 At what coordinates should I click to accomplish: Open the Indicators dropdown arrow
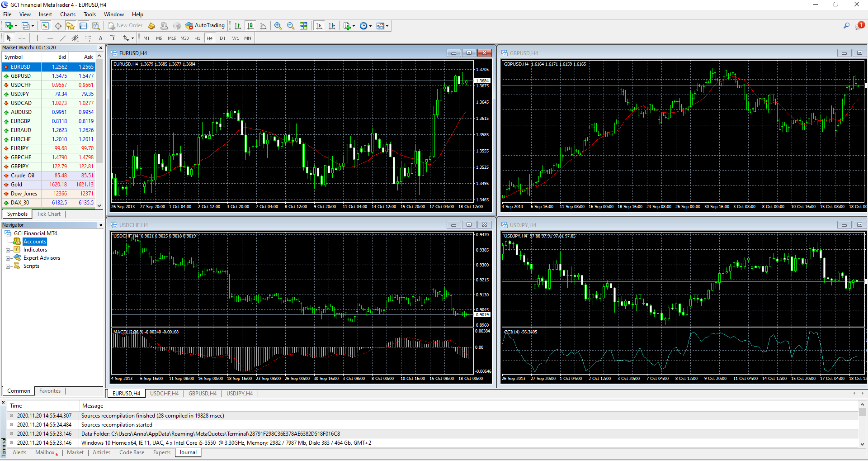click(x=354, y=26)
